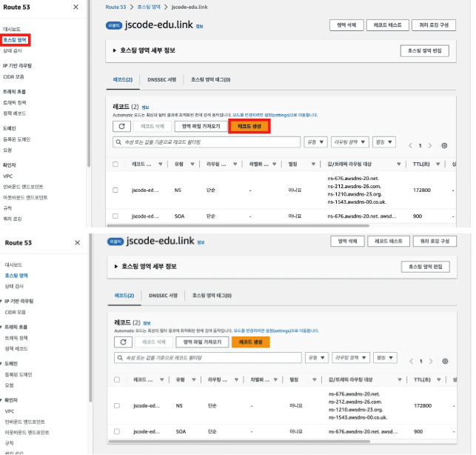Click sidebar vertical scrollbar in upper screenshot
Image resolution: width=476 pixels, height=455 pixels.
89,84
